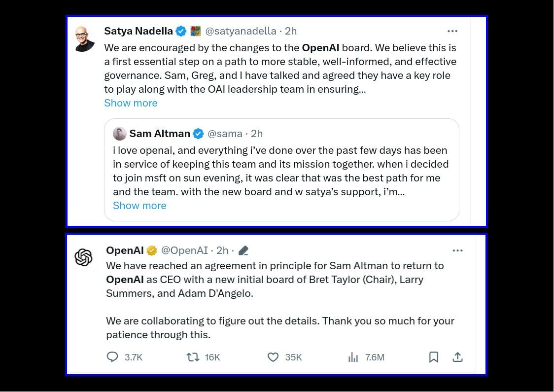This screenshot has width=554, height=392.
Task: Expand Satya's tweet with Show more
Action: pyautogui.click(x=131, y=103)
